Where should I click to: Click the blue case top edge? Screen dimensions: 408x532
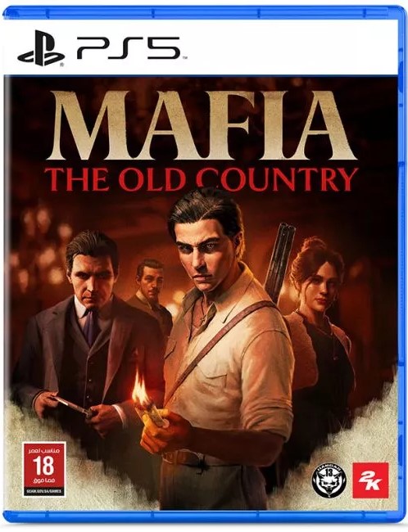click(x=204, y=13)
